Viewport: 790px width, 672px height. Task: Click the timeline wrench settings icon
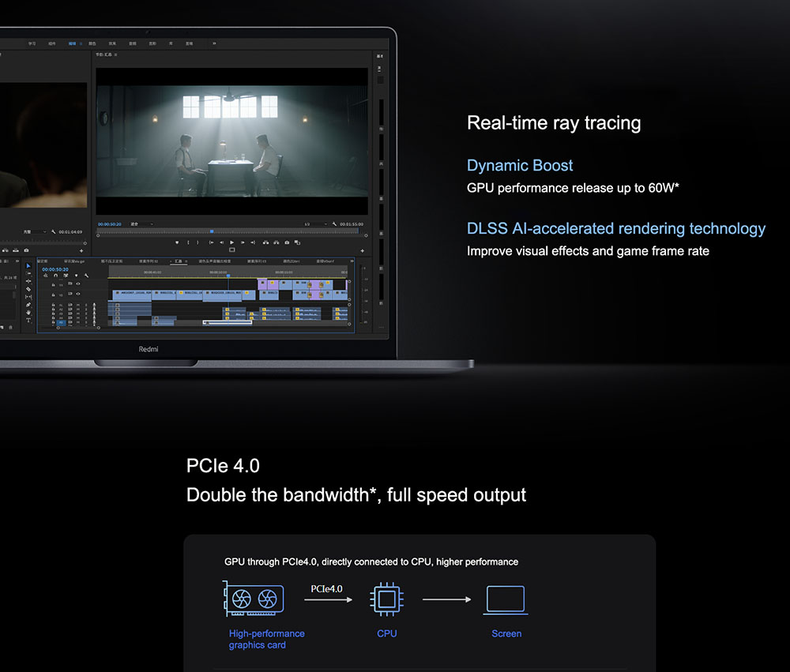point(86,276)
